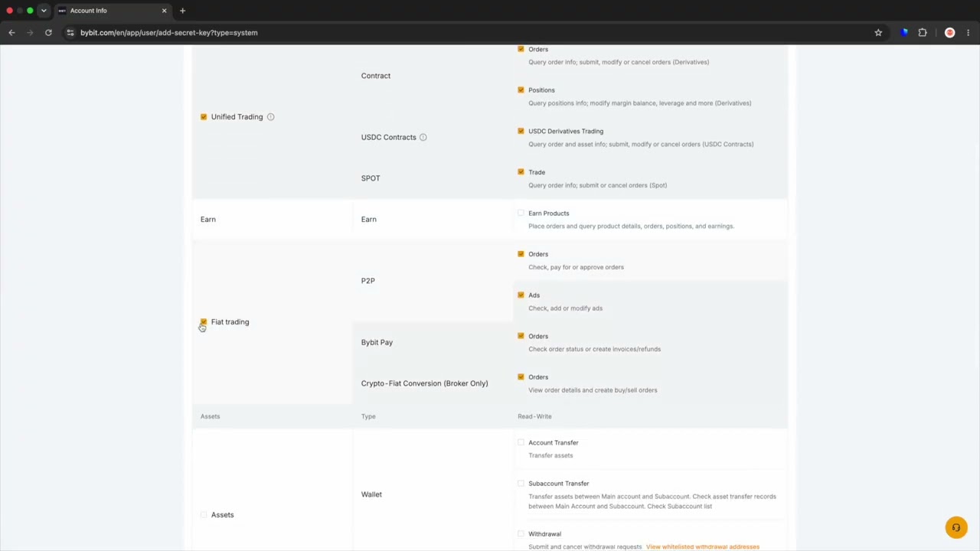Screen dimensions: 980x551
Task: Open a new browser tab
Action: point(182,11)
